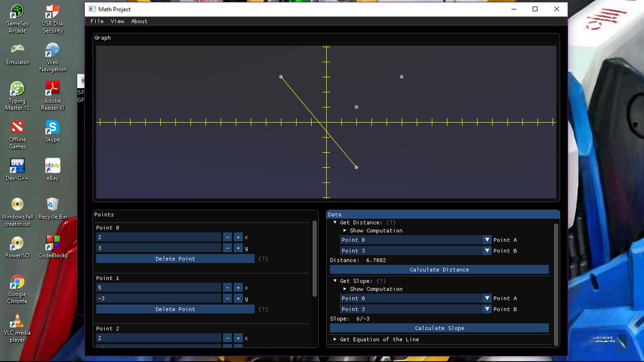Open the About menu
The image size is (644, 362).
pyautogui.click(x=140, y=21)
